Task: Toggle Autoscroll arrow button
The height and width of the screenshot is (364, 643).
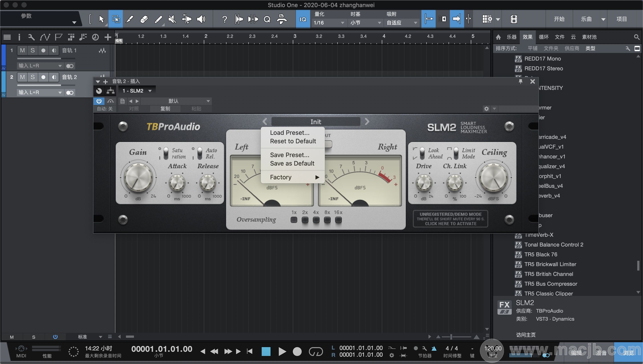Action: click(457, 19)
